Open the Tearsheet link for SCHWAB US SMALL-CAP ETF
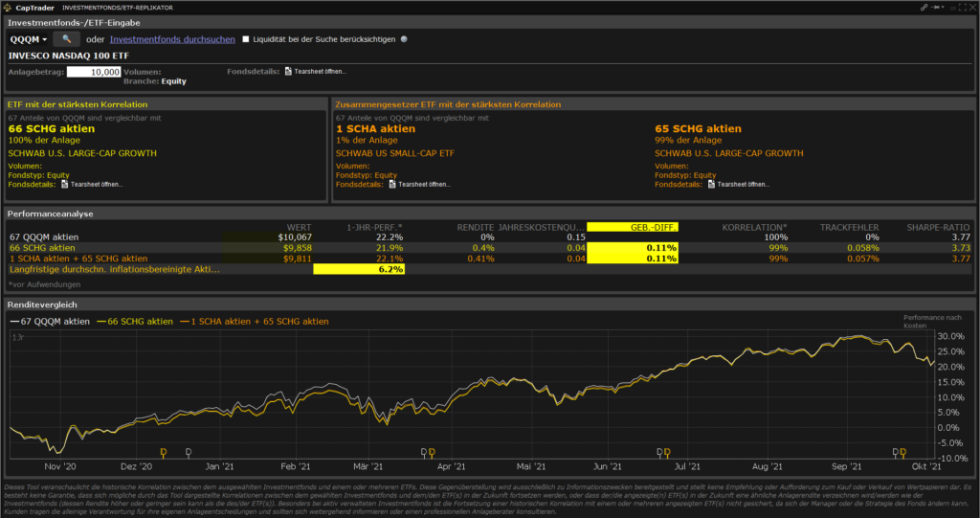Image resolution: width=980 pixels, height=518 pixels. [x=424, y=184]
